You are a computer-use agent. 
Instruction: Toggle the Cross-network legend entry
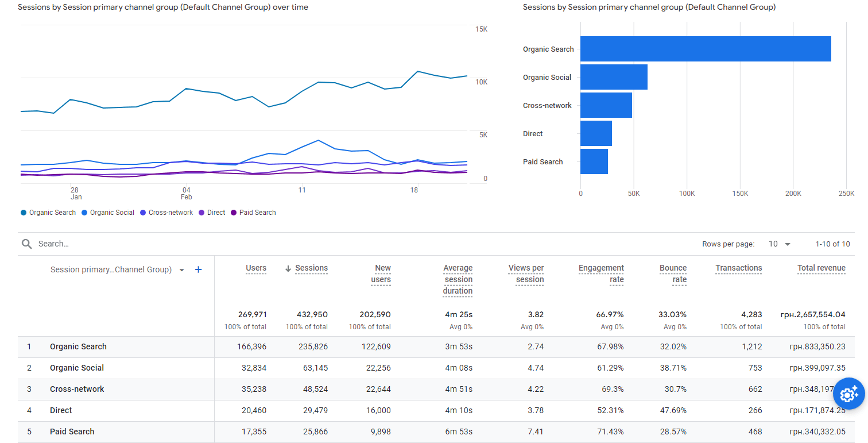[166, 212]
